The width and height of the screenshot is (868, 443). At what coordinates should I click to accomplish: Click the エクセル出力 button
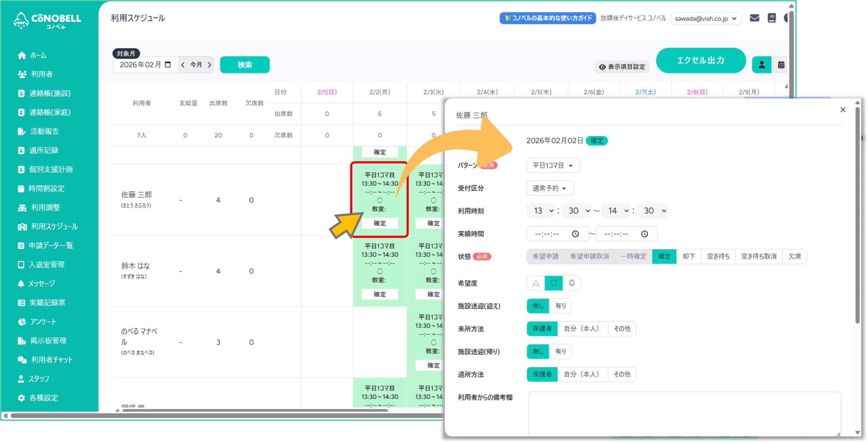701,60
